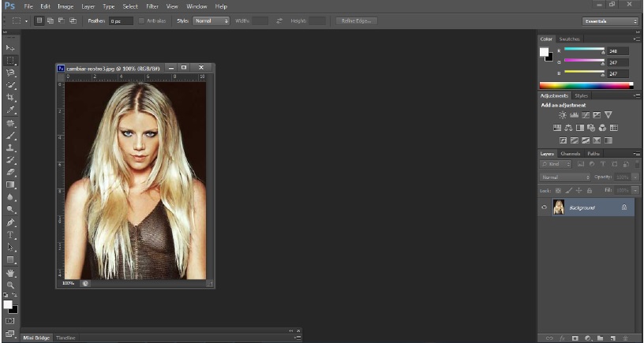The width and height of the screenshot is (644, 343).
Task: Switch to the Channels tab
Action: (570, 153)
